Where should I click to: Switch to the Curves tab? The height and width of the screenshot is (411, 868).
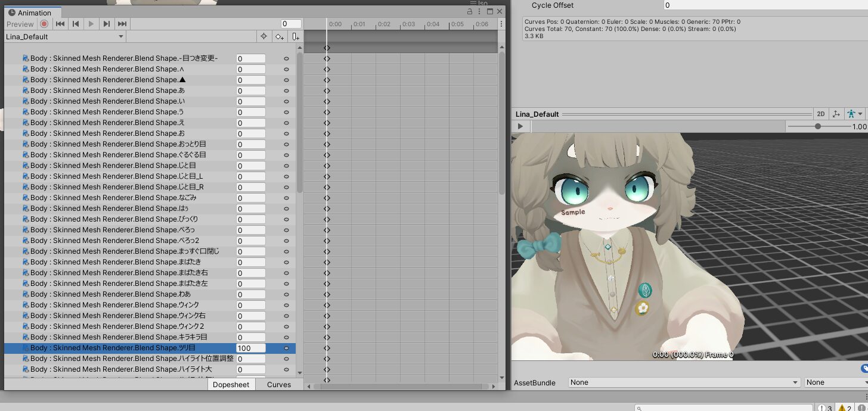(x=278, y=384)
